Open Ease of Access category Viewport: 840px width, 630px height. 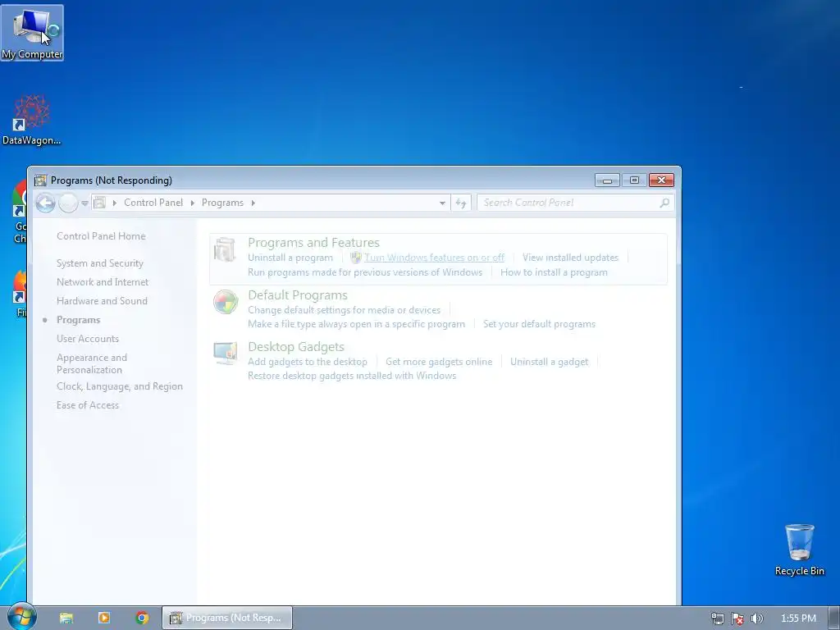(87, 405)
